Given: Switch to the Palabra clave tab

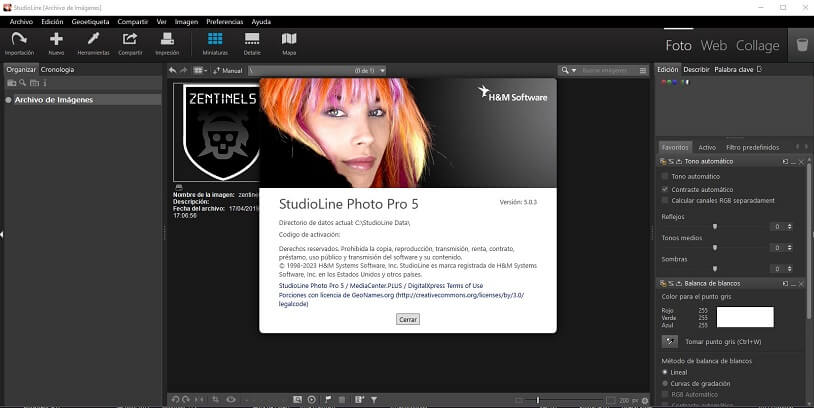Looking at the screenshot, I should (734, 69).
